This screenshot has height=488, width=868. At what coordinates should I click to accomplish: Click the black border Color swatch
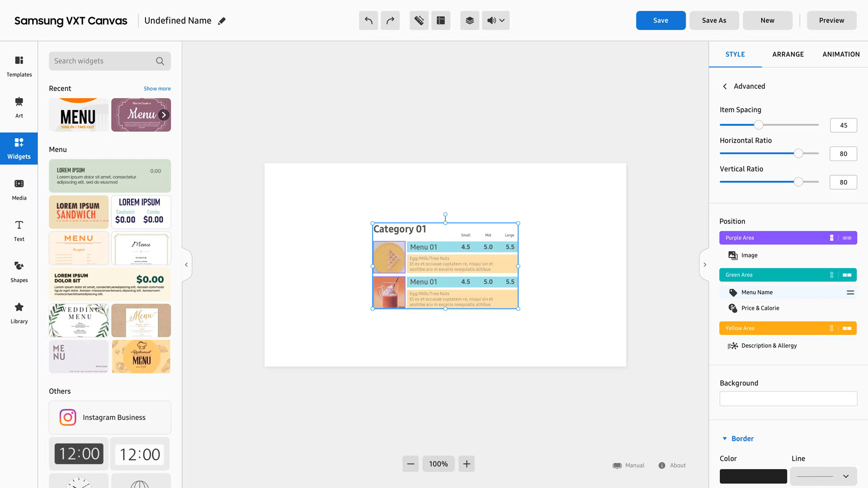[753, 476]
